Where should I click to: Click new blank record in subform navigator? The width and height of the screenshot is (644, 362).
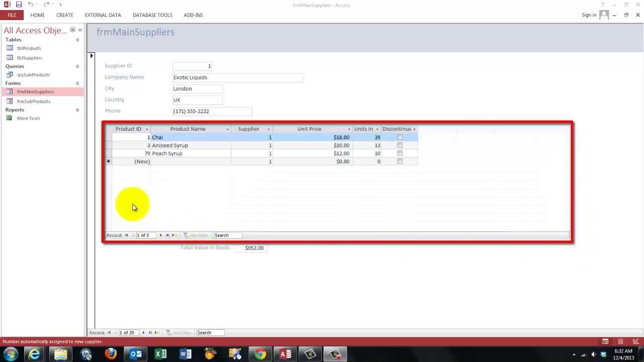coord(175,235)
